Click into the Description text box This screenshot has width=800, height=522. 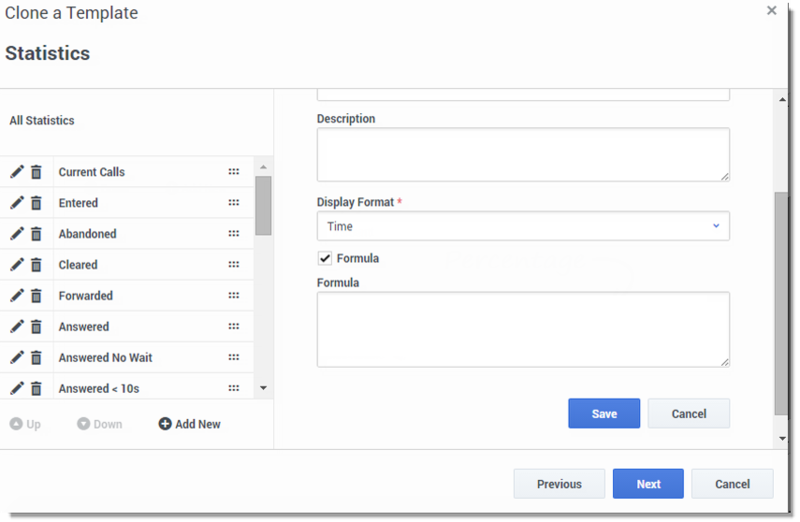(x=523, y=155)
